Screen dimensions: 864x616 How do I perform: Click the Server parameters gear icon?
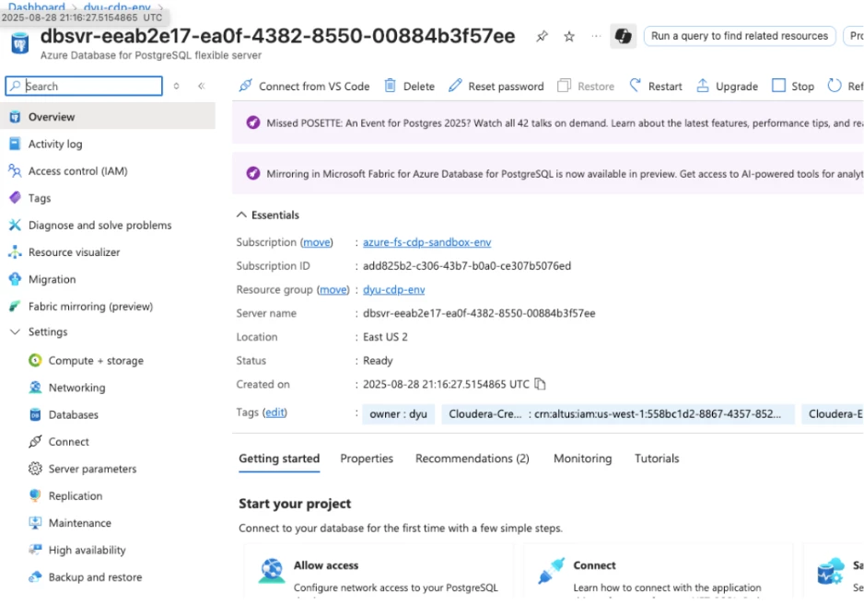pos(35,469)
